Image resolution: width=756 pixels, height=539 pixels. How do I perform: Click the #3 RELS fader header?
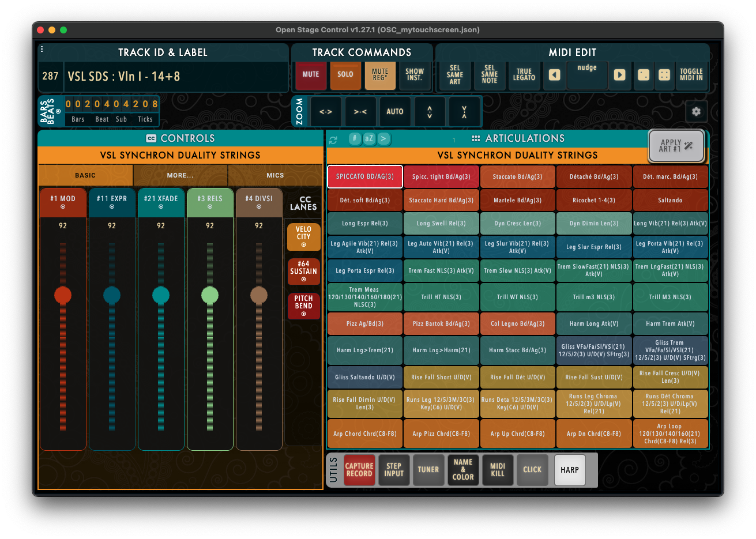pos(210,202)
